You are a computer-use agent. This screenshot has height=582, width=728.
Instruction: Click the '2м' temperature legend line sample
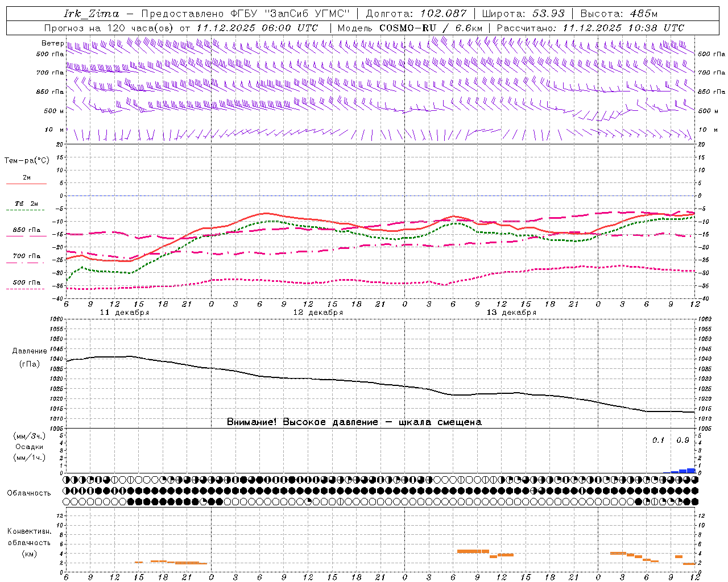[26, 184]
